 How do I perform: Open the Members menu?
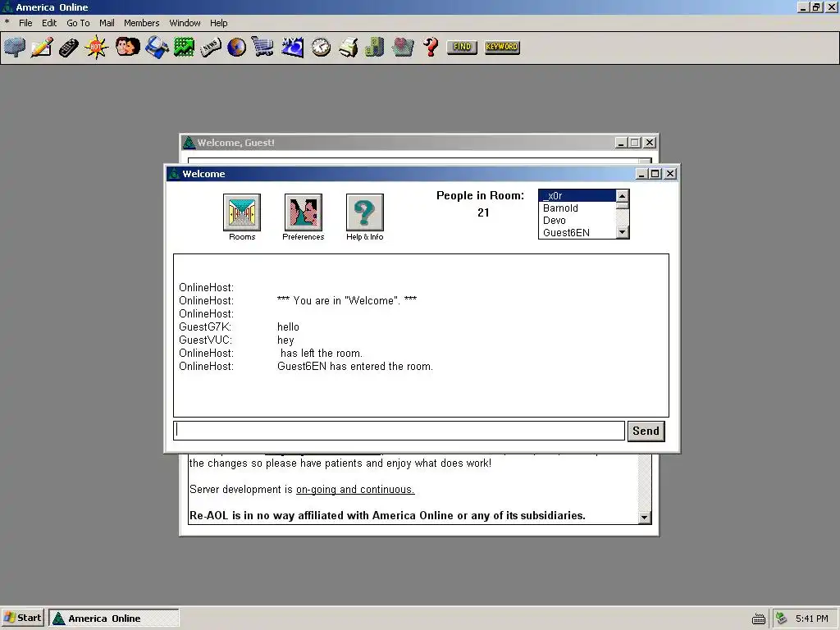click(x=141, y=23)
